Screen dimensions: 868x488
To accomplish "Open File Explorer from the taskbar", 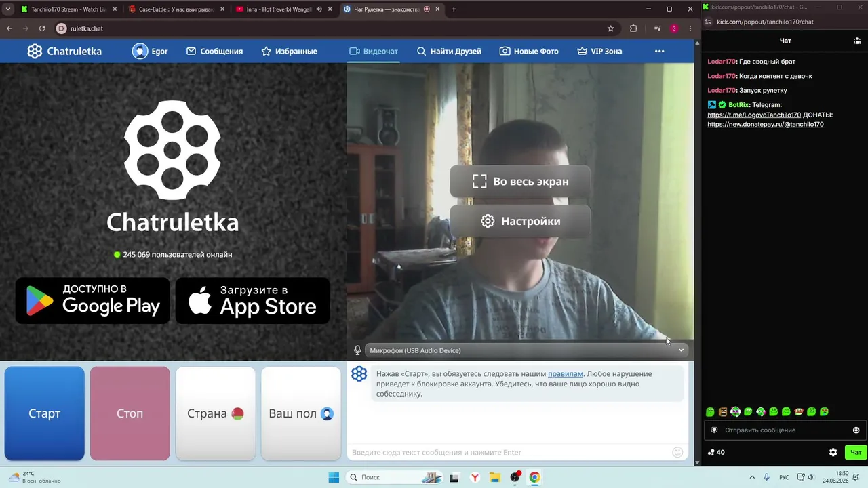I will [x=495, y=477].
